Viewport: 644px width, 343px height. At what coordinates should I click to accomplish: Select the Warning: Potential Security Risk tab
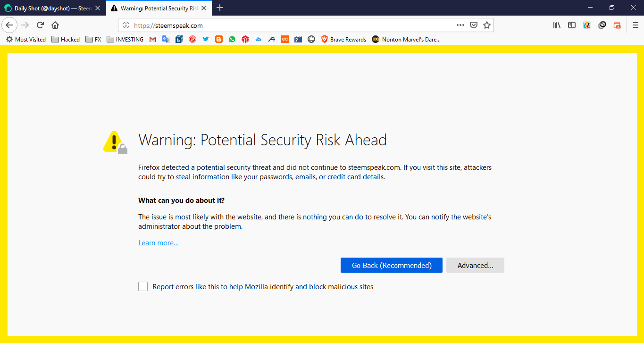[159, 8]
